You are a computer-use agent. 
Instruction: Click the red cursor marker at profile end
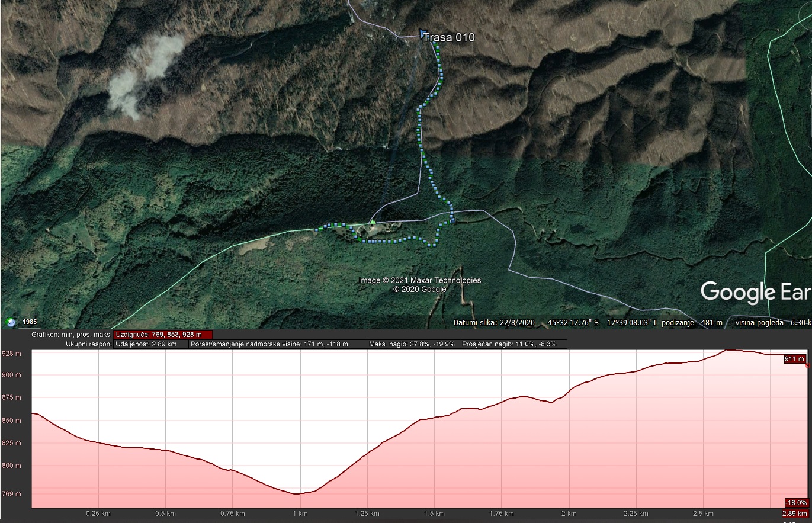[808, 365]
